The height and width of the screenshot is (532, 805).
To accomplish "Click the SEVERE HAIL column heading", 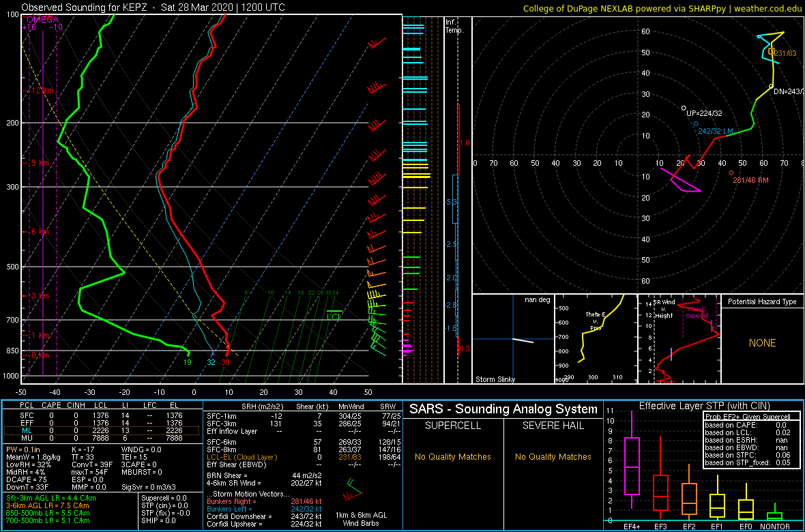I will 553,426.
